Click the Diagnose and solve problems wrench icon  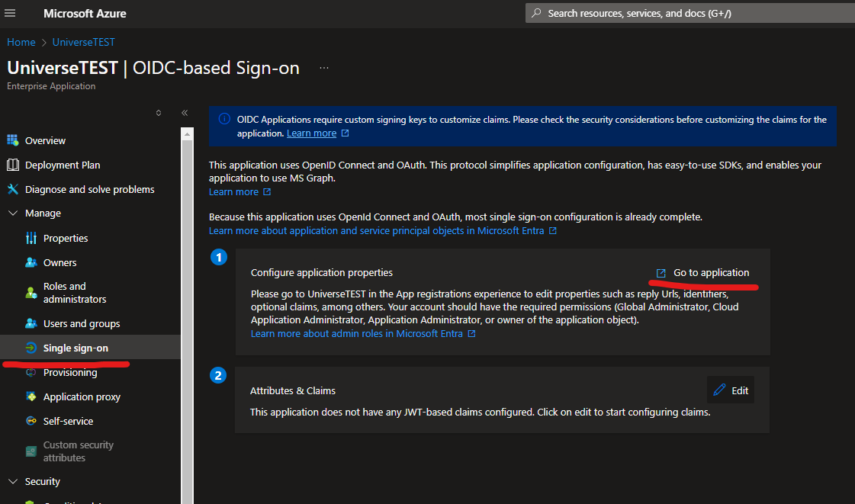pyautogui.click(x=12, y=189)
